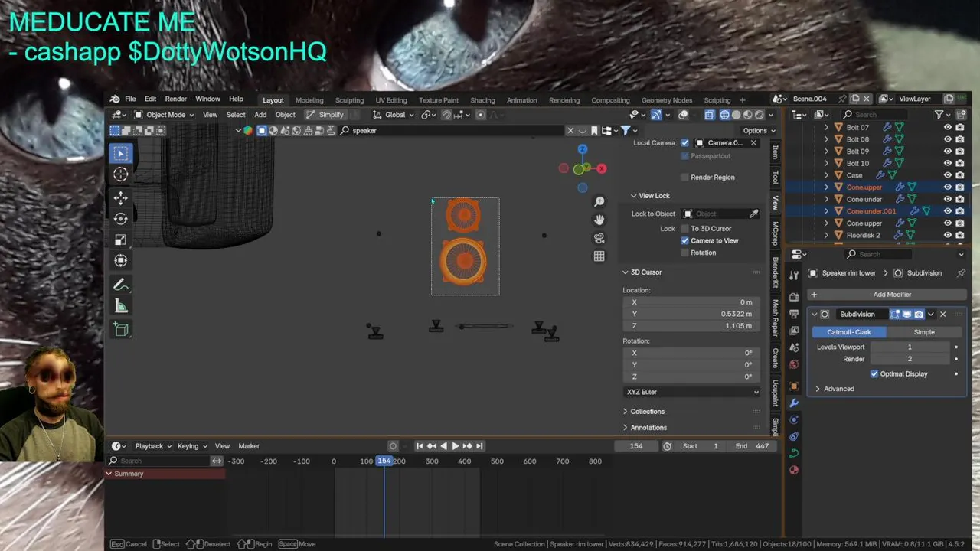Select the Move tool

tap(120, 198)
